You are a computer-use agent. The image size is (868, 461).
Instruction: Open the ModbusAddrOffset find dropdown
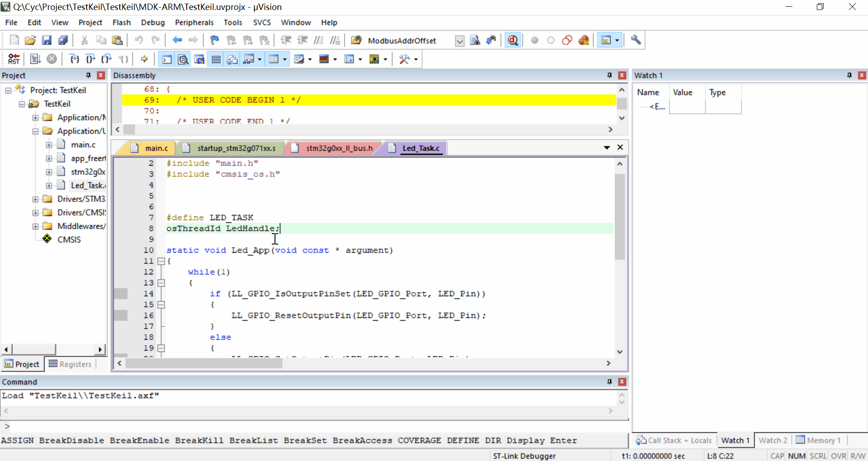coord(459,41)
